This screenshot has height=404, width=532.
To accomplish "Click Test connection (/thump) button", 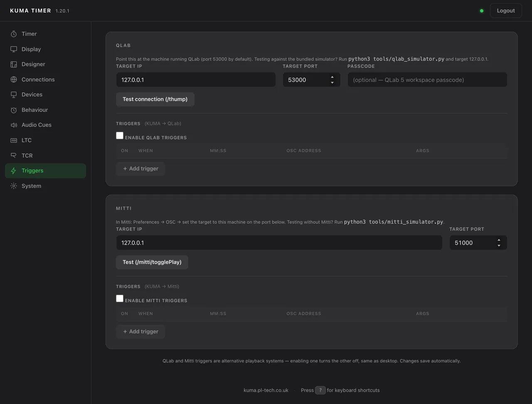I will click(155, 99).
